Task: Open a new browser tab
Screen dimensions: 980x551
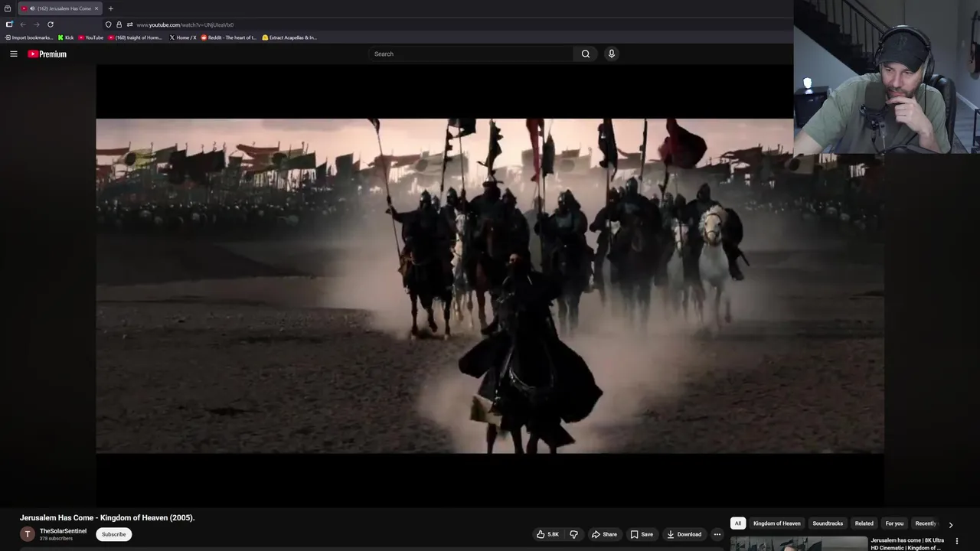Action: pos(110,8)
